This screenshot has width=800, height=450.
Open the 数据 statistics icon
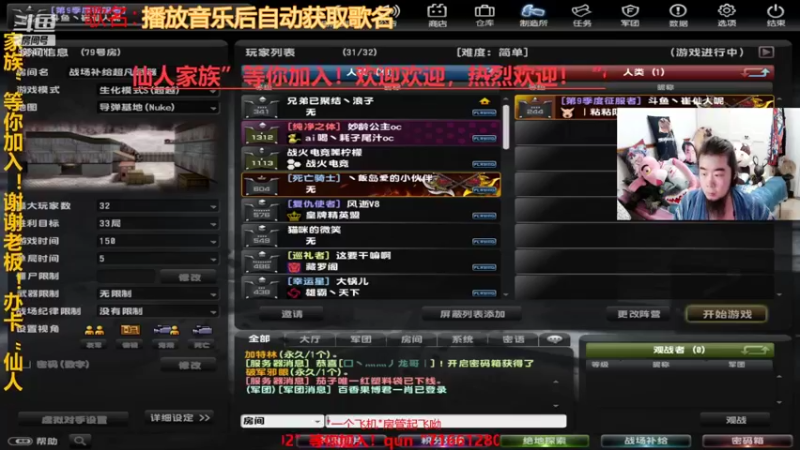(678, 15)
